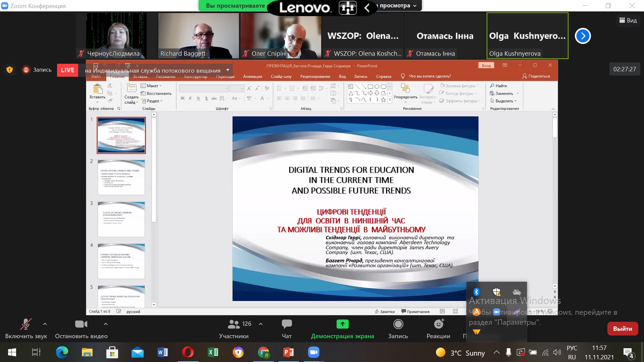The image size is (644, 362).
Task: Open the Справка ribbon tab
Action: 384,76
